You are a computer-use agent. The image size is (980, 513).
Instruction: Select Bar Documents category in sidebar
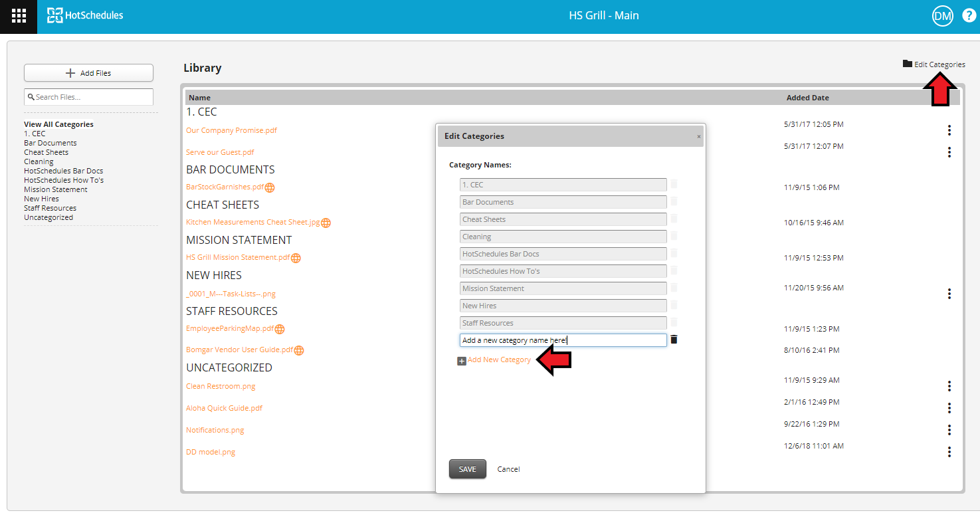point(50,143)
